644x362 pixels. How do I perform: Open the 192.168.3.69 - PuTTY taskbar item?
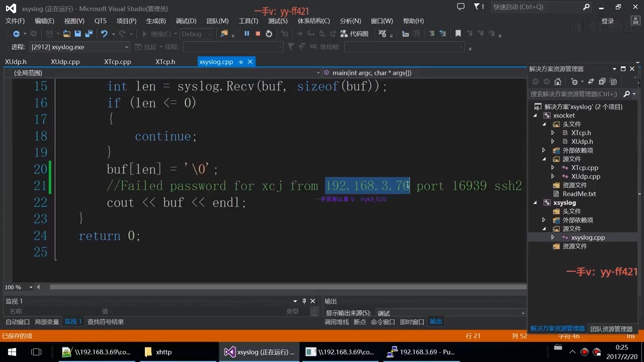422,352
